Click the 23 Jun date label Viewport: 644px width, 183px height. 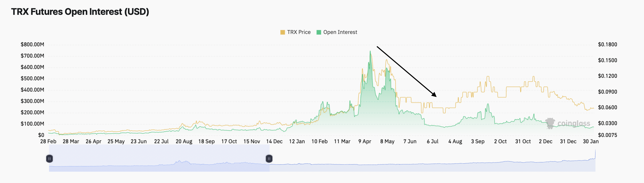pyautogui.click(x=139, y=142)
